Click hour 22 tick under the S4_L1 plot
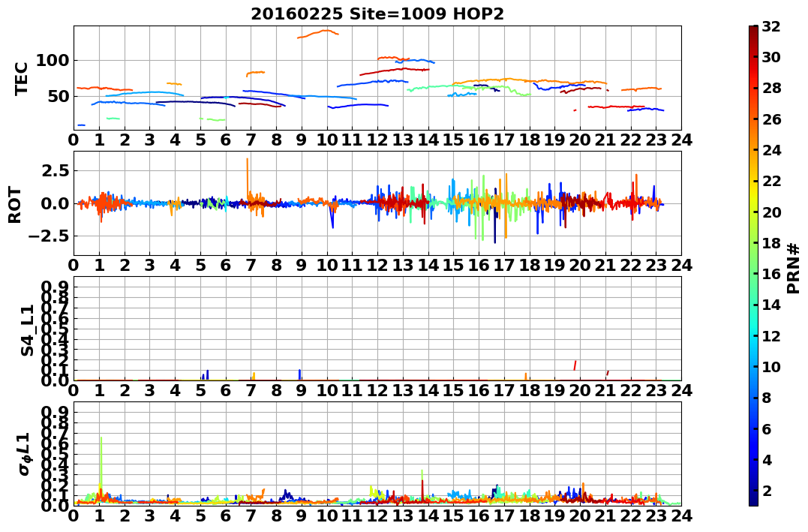Viewport: 808px width, 532px height. pos(631,390)
